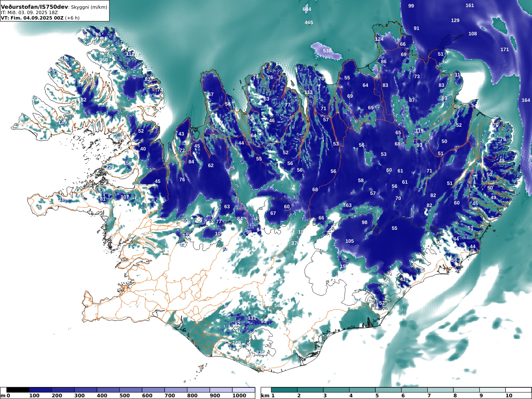Click the 369 value in the Westfjords

(x=103, y=60)
